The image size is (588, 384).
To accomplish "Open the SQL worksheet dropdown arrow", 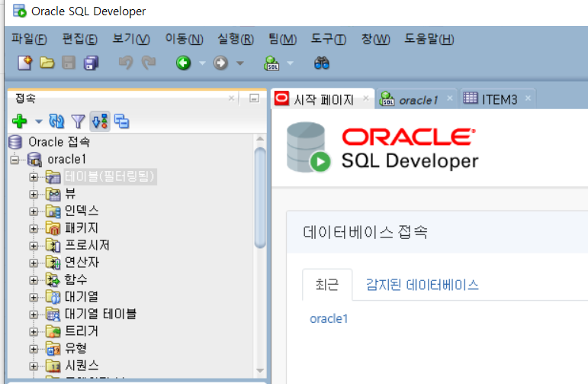I will pyautogui.click(x=291, y=63).
